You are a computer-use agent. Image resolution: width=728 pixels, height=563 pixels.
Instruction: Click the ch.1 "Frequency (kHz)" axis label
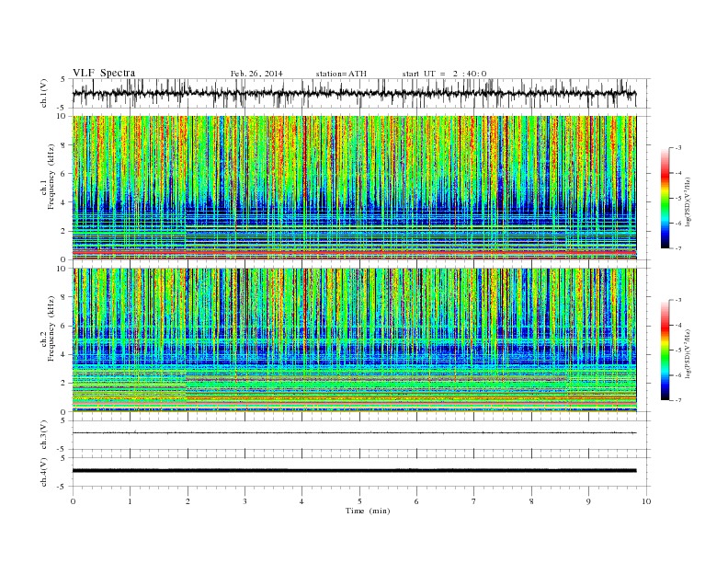tap(51, 177)
